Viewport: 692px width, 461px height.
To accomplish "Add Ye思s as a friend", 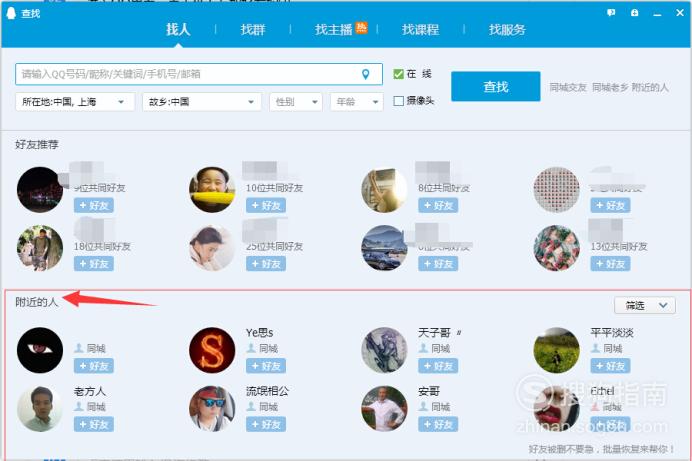I will (266, 366).
